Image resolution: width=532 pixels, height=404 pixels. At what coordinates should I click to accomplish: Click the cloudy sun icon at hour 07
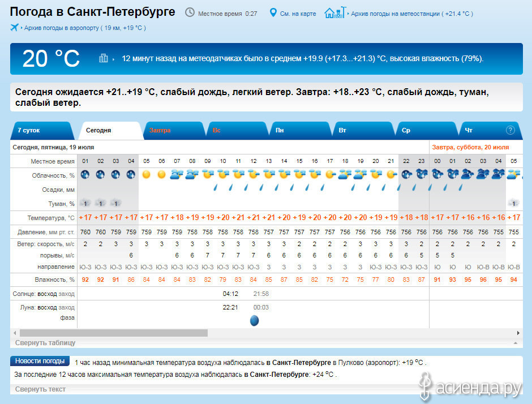click(177, 174)
